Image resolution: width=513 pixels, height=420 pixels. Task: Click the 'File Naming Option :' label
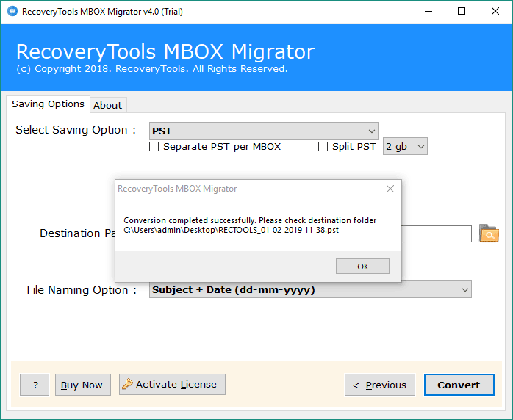tap(82, 290)
